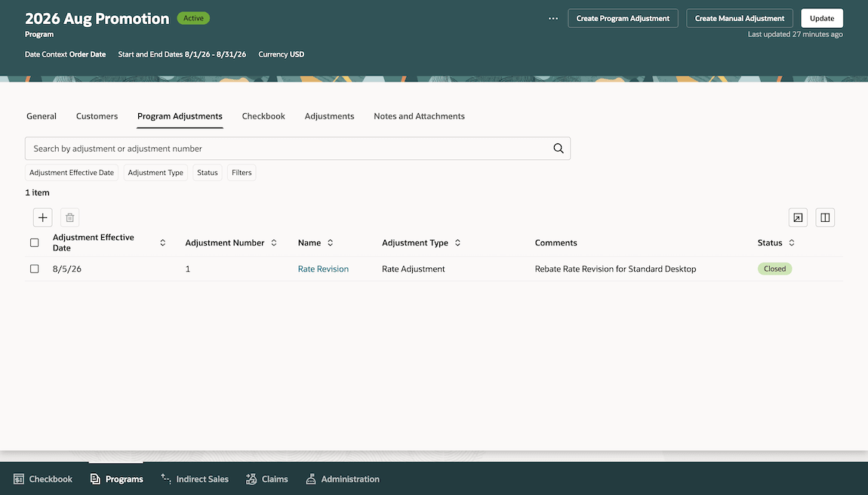Open Notes and Attachments tab
Viewport: 868px width, 495px height.
(x=419, y=116)
